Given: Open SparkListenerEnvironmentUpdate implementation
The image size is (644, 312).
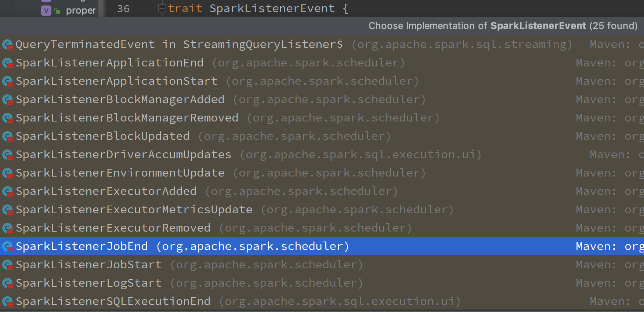Looking at the screenshot, I should [120, 173].
